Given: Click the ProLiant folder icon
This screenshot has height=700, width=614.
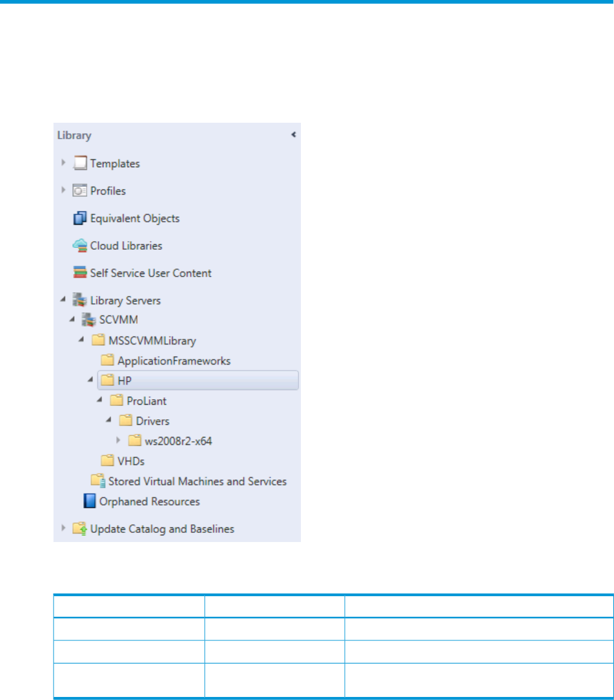Looking at the screenshot, I should (x=117, y=400).
